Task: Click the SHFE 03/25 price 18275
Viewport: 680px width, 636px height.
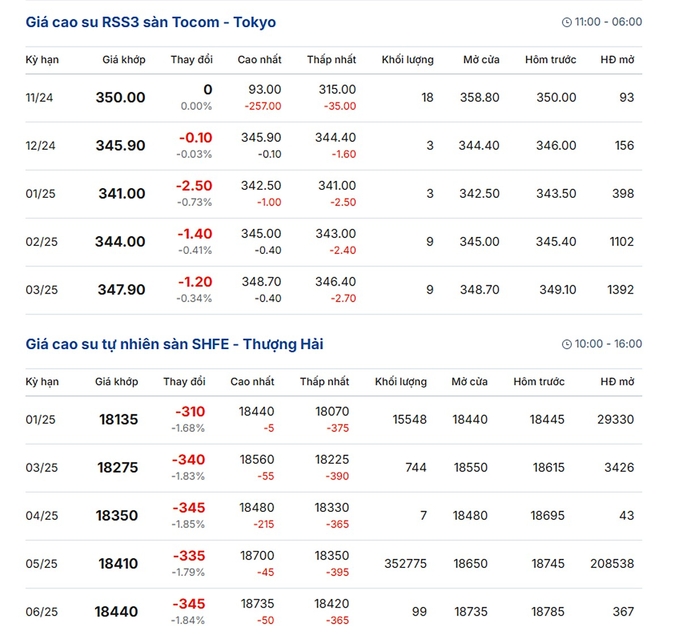Action: (x=118, y=468)
